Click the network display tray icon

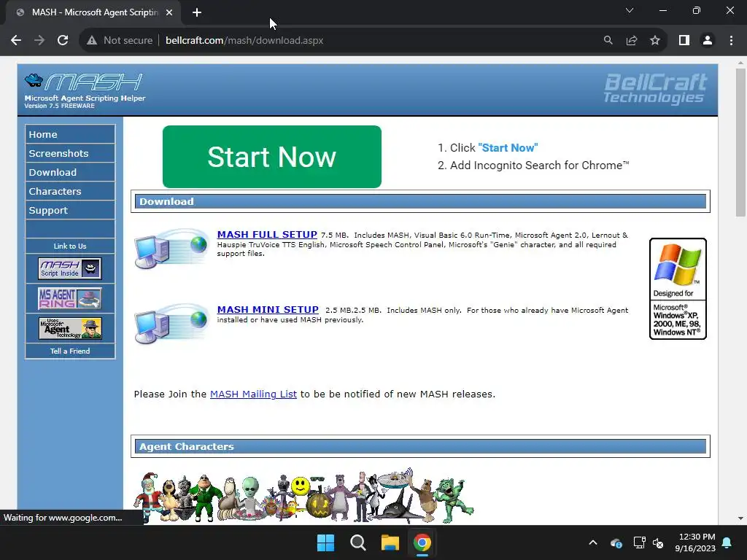pos(639,542)
